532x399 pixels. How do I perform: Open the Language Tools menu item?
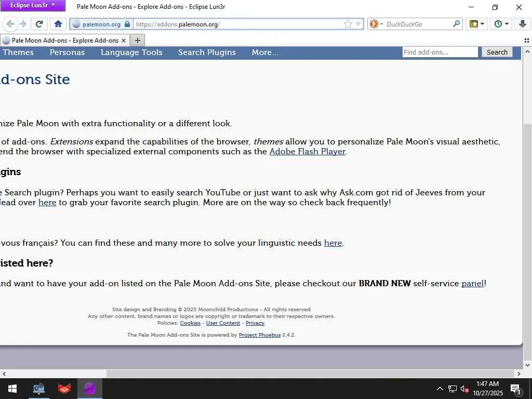(131, 52)
